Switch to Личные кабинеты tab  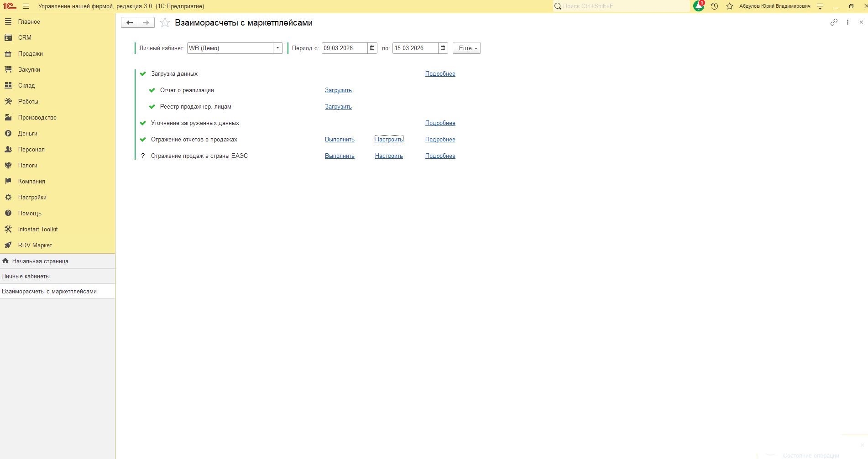click(x=58, y=276)
